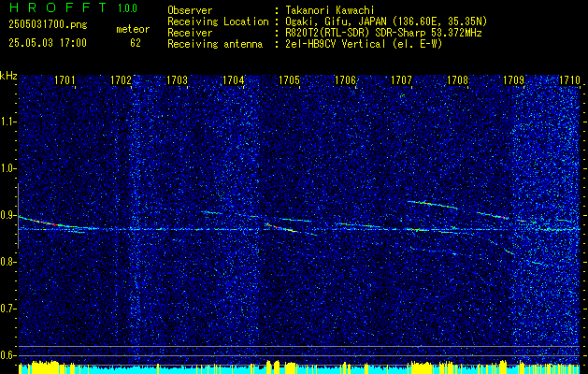Click observer name Takanori Kawachi
Screen dimensions: 588x374
click(x=330, y=11)
